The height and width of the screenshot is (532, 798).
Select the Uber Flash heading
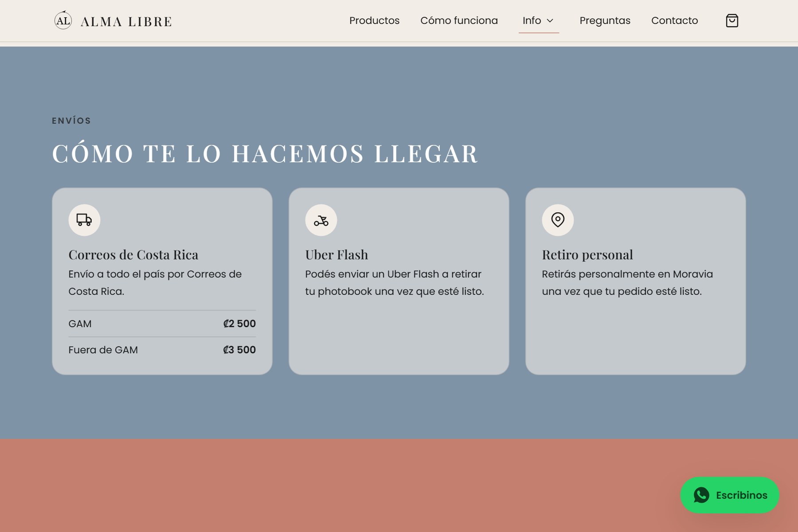(x=336, y=255)
